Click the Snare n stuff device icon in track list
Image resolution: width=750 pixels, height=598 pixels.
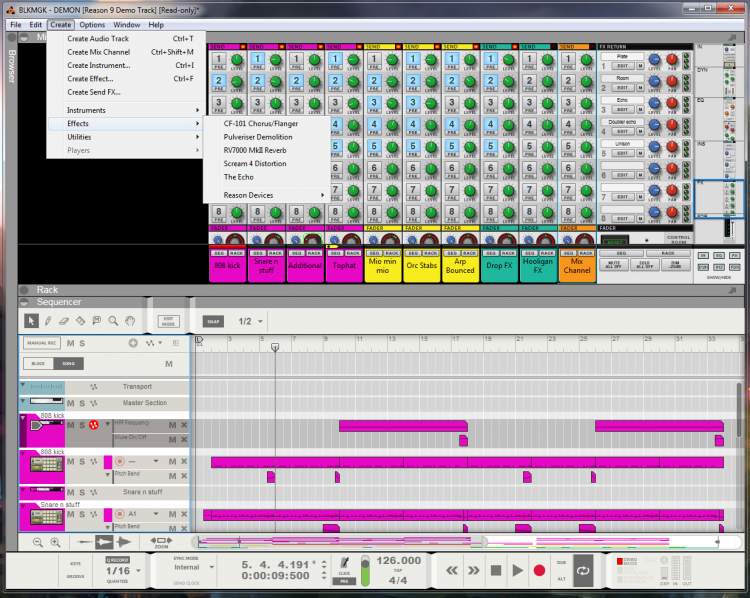(46, 517)
